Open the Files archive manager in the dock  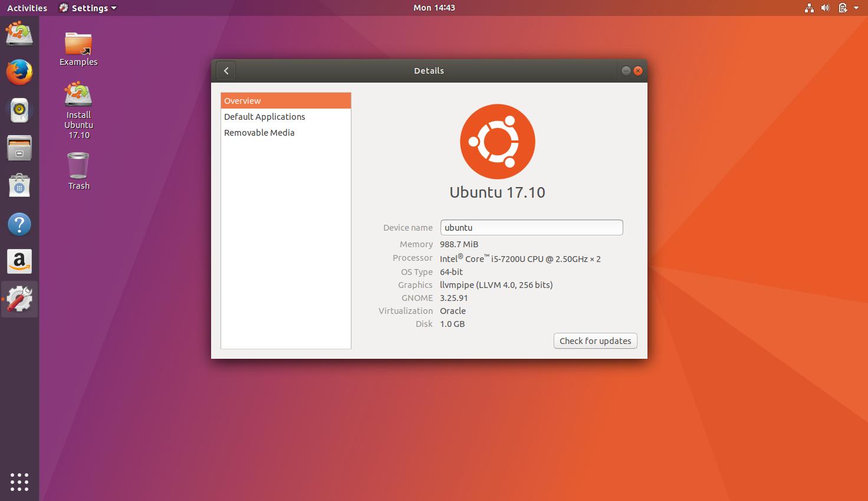click(x=19, y=148)
